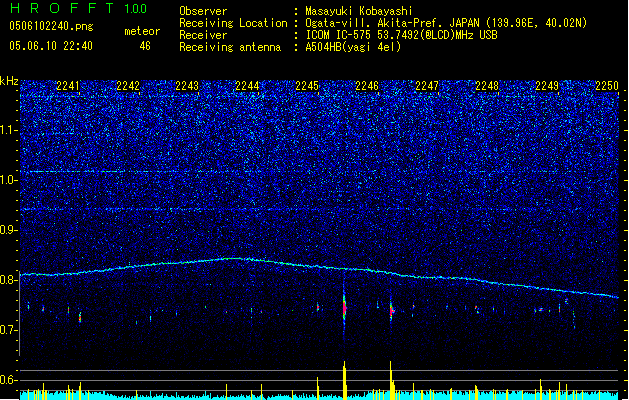
Task: Click the 2247 time marker
Action: 427,86
